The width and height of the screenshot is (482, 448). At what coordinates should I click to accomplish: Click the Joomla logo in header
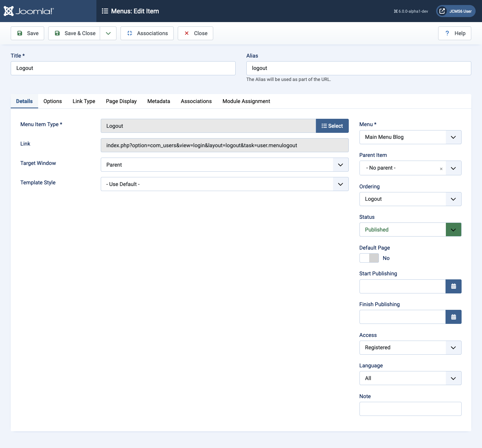(28, 11)
